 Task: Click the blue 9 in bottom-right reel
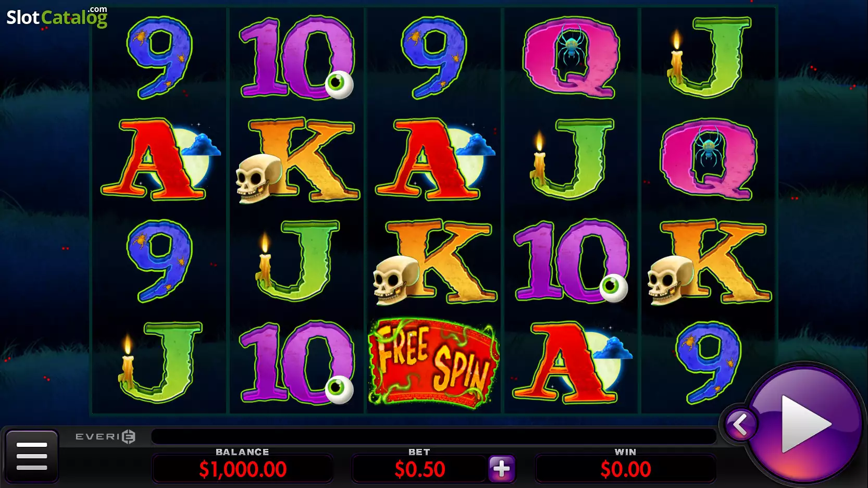click(709, 363)
